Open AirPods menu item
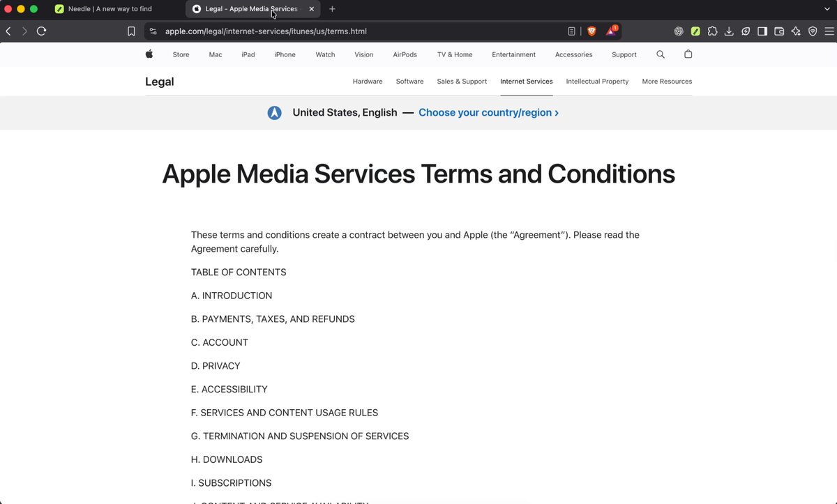The height and width of the screenshot is (504, 837). [x=405, y=54]
